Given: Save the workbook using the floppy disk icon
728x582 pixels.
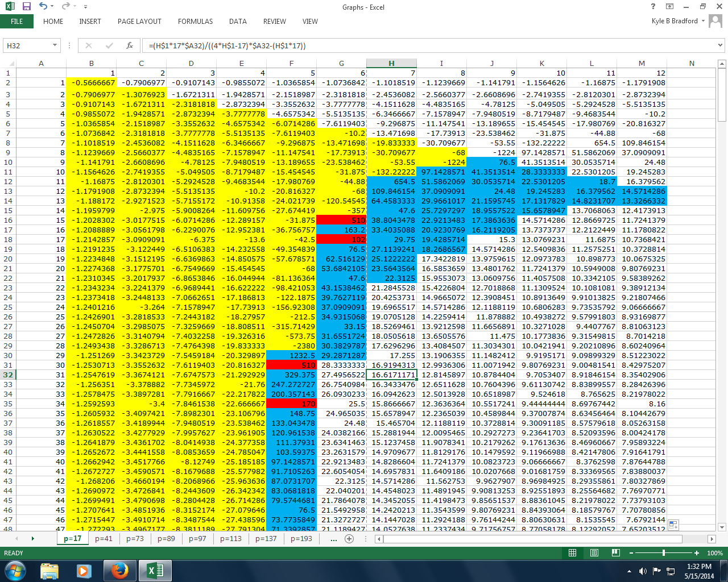Looking at the screenshot, I should [x=26, y=7].
